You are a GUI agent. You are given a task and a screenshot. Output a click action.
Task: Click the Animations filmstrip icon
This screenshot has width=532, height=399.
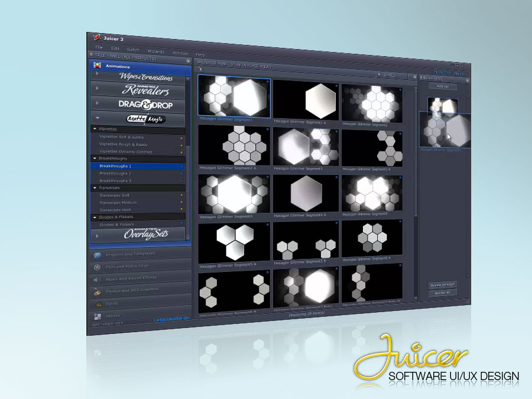pos(98,65)
